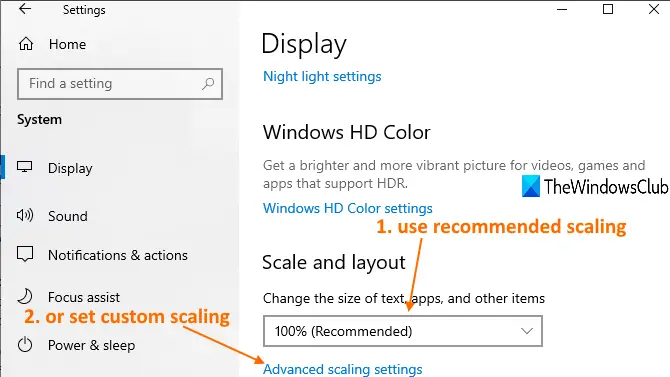Open Advanced scaling settings link
Viewport: 670px width, 377px height.
click(x=343, y=369)
